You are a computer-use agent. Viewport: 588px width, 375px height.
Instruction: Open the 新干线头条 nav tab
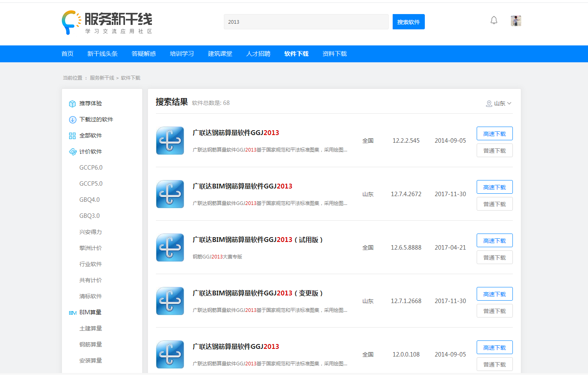click(102, 54)
